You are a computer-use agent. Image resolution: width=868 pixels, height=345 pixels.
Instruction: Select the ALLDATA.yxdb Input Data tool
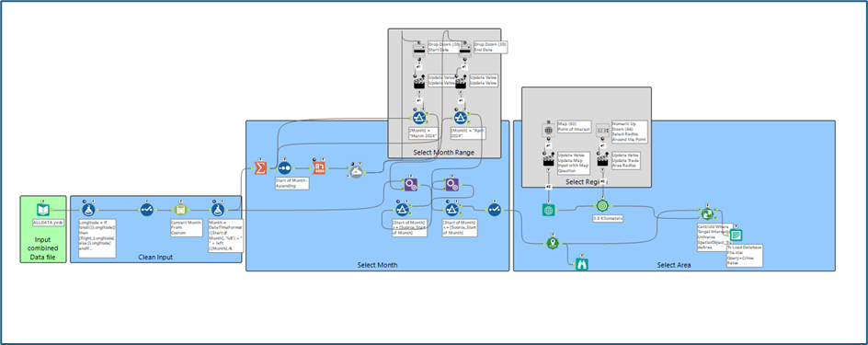pyautogui.click(x=43, y=210)
